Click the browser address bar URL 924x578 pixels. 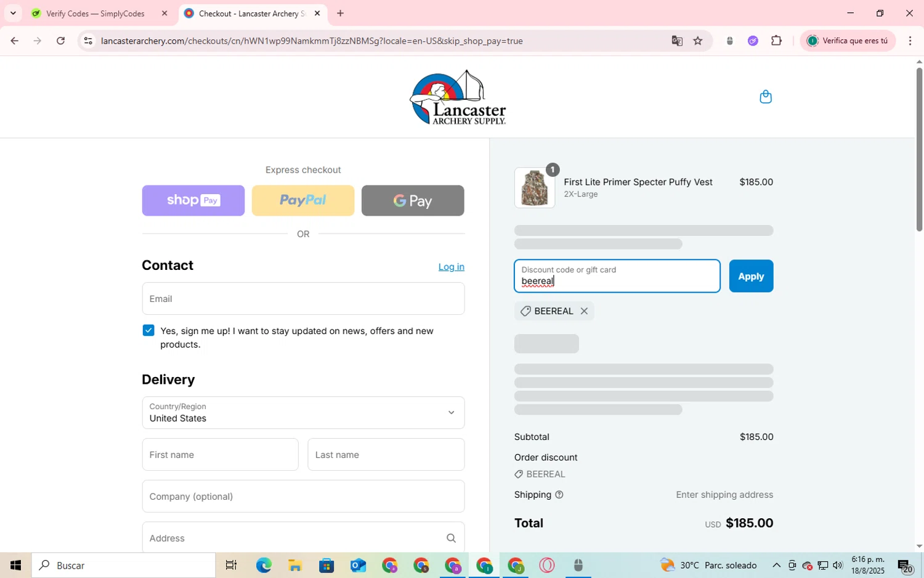pyautogui.click(x=312, y=41)
